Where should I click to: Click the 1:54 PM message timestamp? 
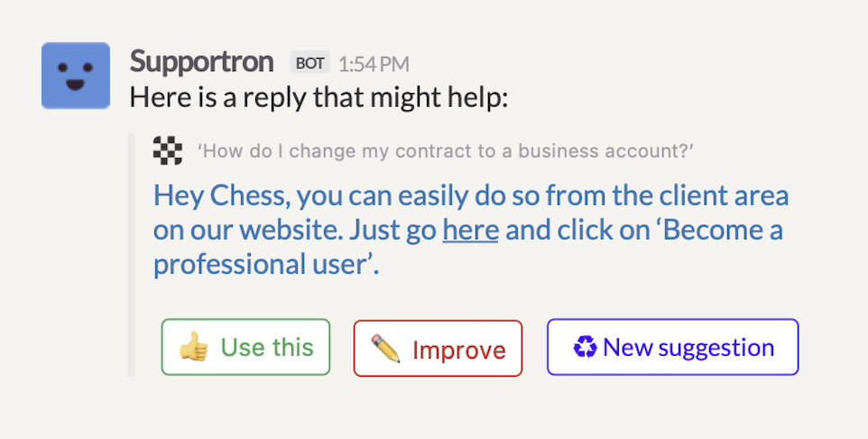(x=374, y=63)
